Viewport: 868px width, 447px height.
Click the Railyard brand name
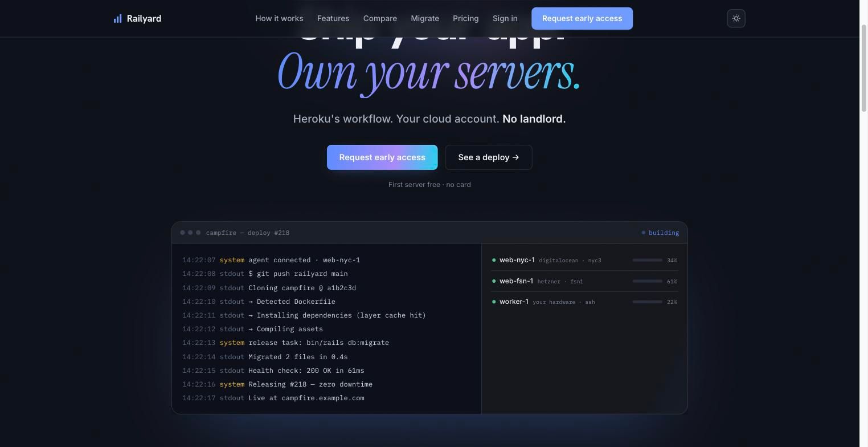click(x=144, y=19)
